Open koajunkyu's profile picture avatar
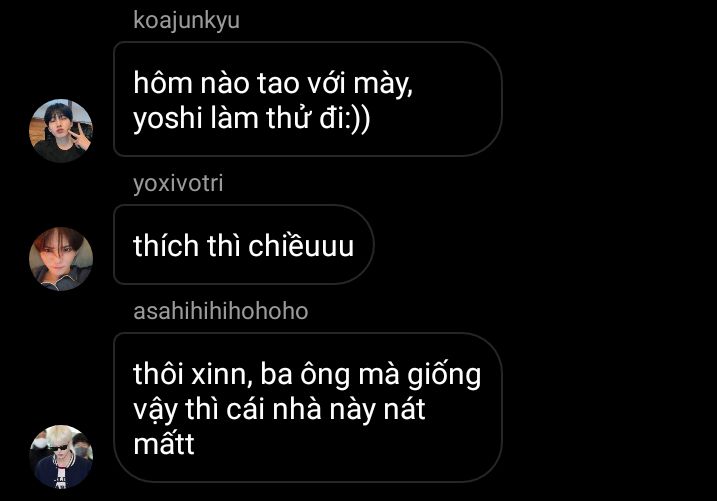Viewport: 717px width, 501px height. (x=61, y=131)
